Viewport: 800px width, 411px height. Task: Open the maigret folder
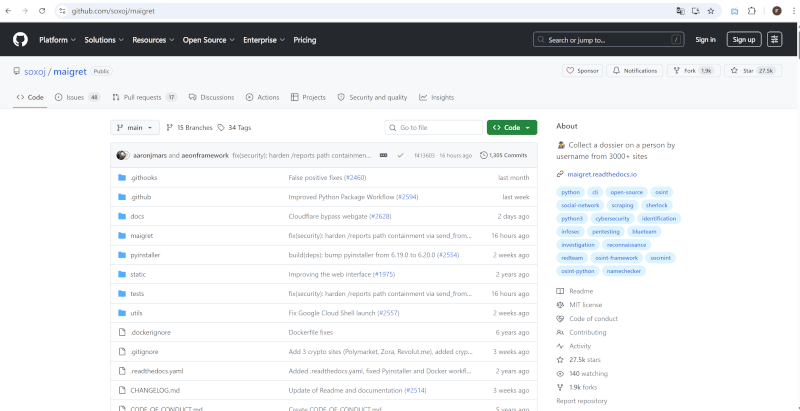(141, 236)
